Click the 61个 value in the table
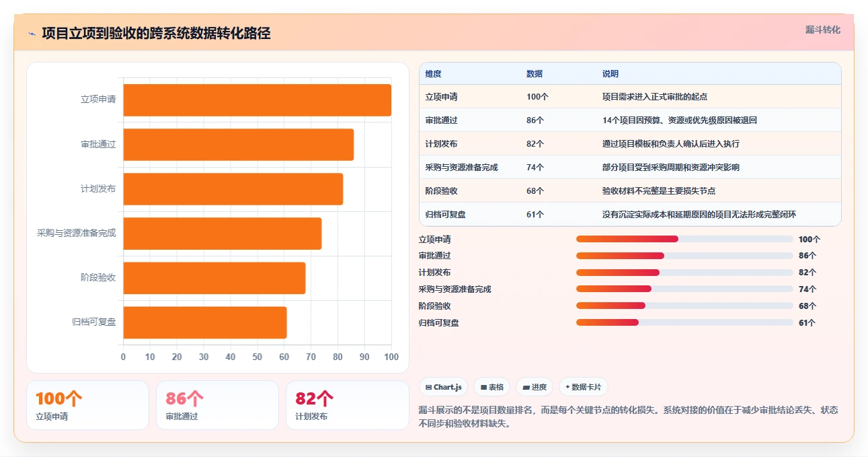This screenshot has width=868, height=457. pyautogui.click(x=535, y=215)
